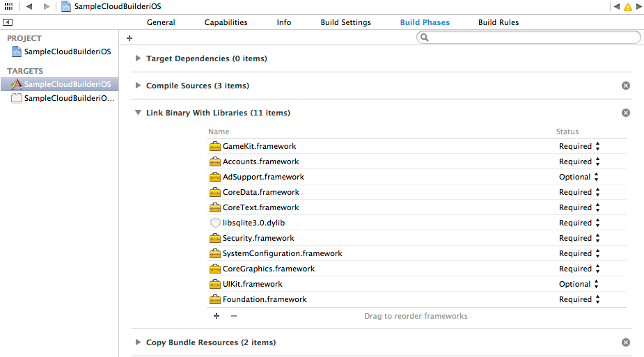Delete the Compile Sources phase
The height and width of the screenshot is (357, 644).
tap(625, 86)
